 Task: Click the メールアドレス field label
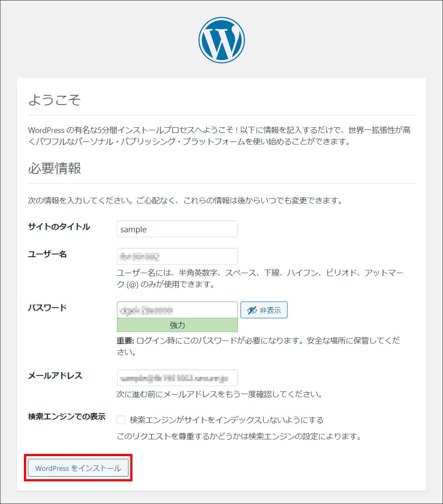point(55,376)
